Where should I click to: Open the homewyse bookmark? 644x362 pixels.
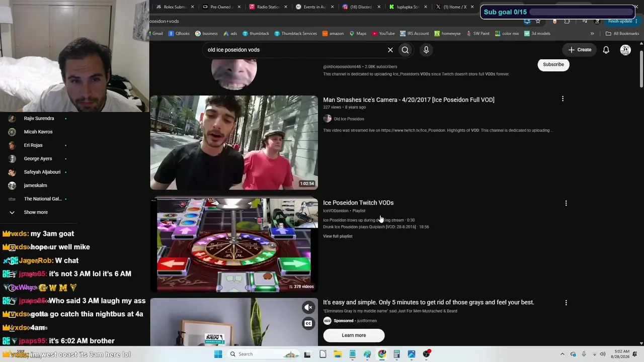tap(448, 34)
